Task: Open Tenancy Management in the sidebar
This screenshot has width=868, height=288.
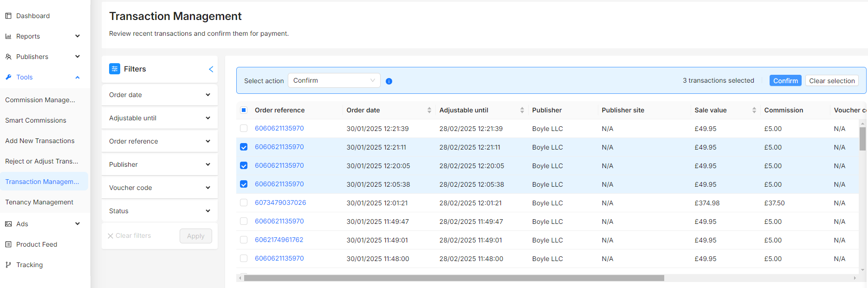Action: 39,202
